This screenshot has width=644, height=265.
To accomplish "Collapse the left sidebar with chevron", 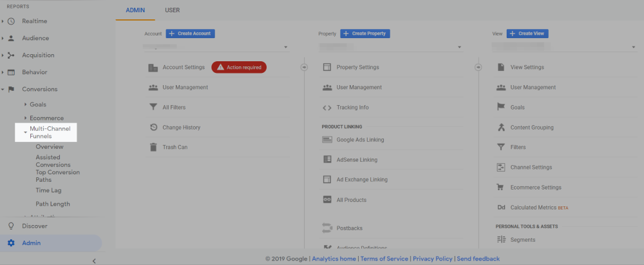I will [94, 260].
